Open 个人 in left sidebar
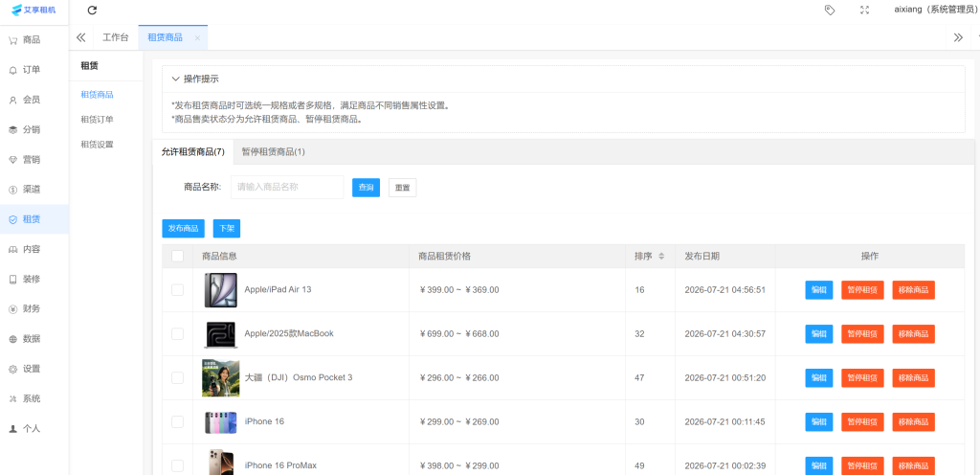 [x=34, y=428]
